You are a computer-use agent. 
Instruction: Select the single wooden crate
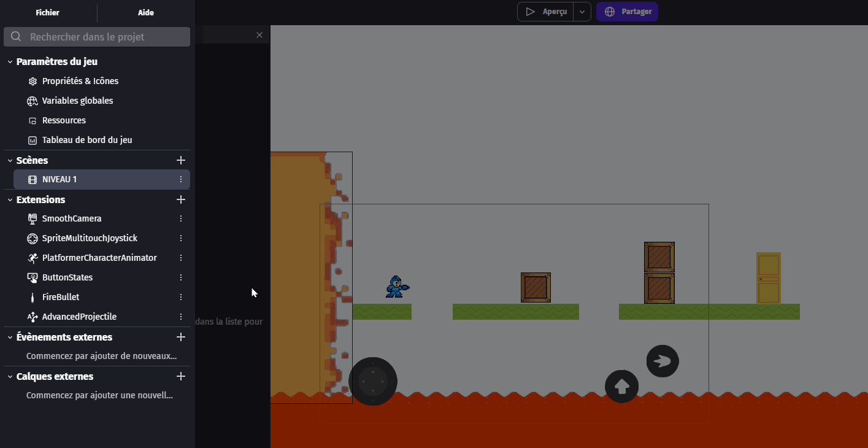536,288
